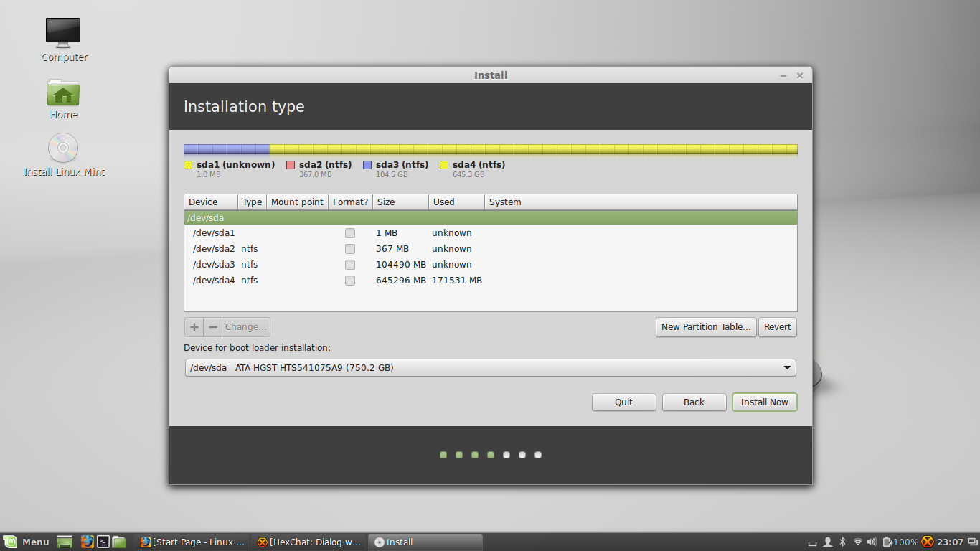Click the sda3 blue legend swatch
The width and height of the screenshot is (980, 551).
367,165
